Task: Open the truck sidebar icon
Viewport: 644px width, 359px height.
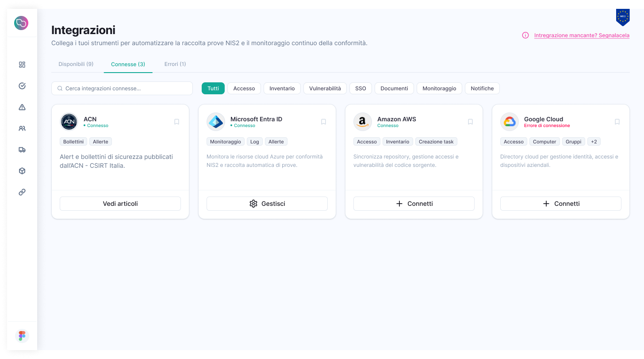Action: tap(22, 150)
